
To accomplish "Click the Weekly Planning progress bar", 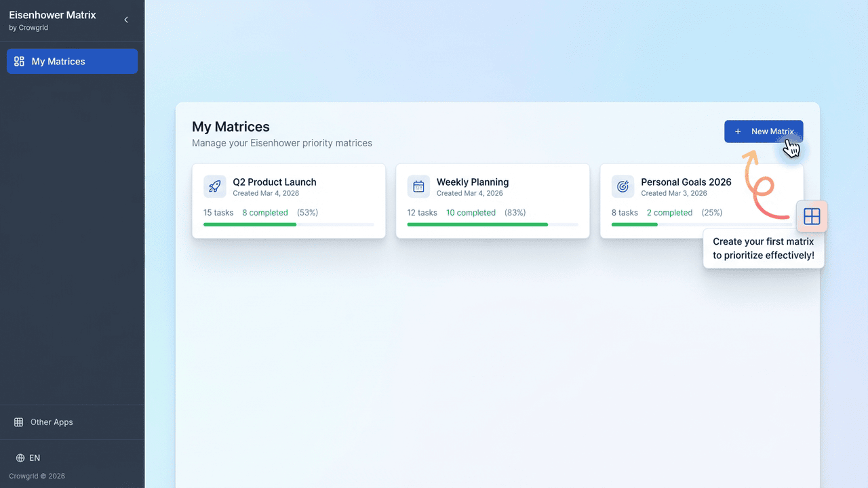I will [x=492, y=224].
